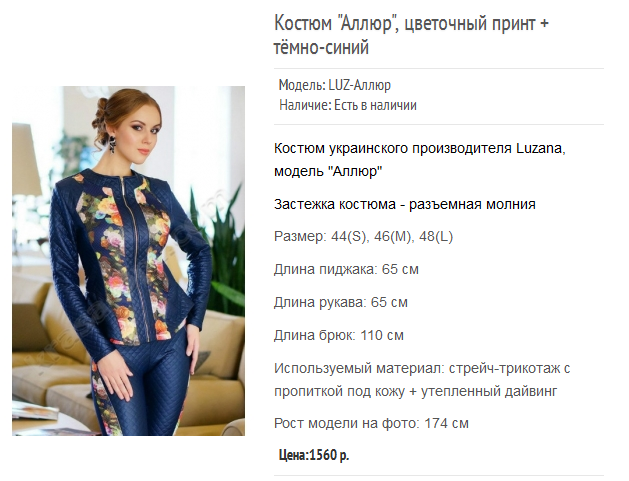This screenshot has width=629, height=481.
Task: Click the price "Цена:1560 р."
Action: (314, 455)
